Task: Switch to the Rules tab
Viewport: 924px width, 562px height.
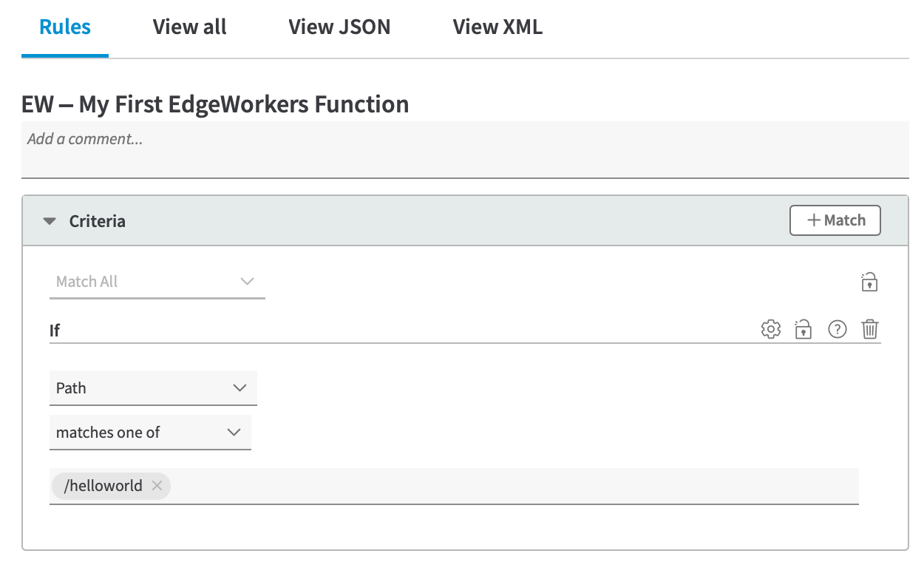Action: pos(65,27)
